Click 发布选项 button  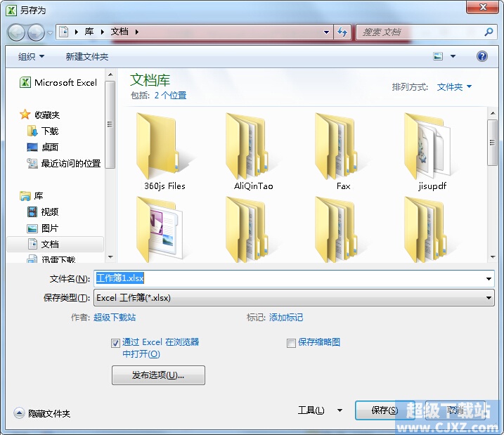[158, 375]
